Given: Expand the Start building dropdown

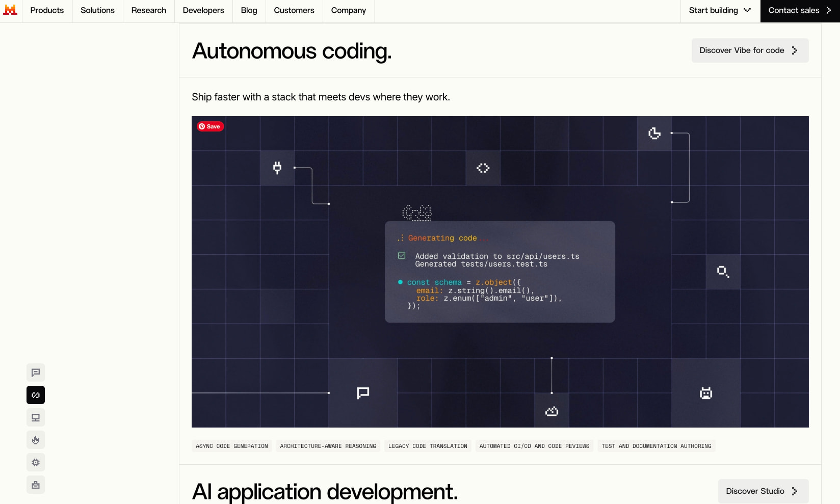Looking at the screenshot, I should click(720, 11).
